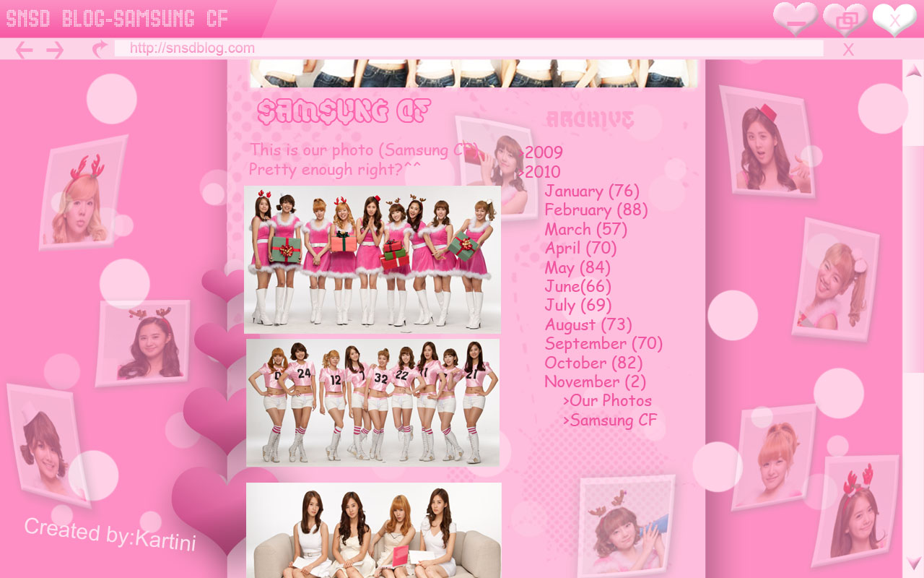Open October (82) archive
The height and width of the screenshot is (578, 924).
click(593, 363)
